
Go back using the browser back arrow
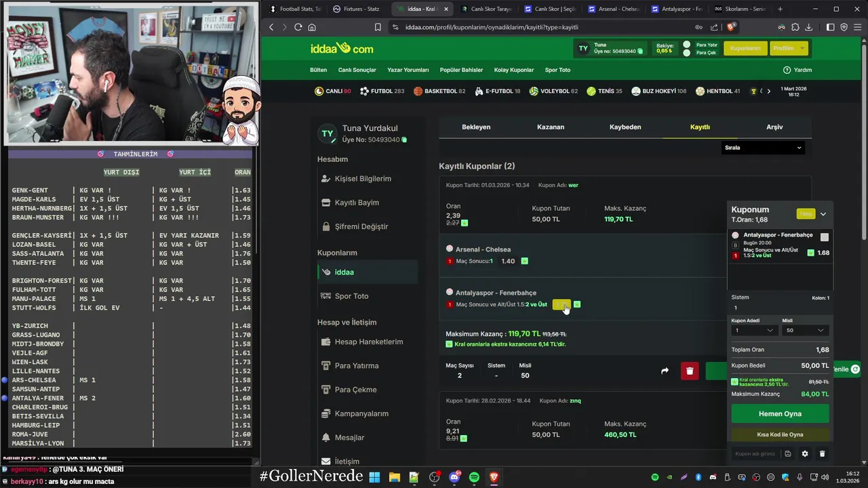pyautogui.click(x=271, y=27)
